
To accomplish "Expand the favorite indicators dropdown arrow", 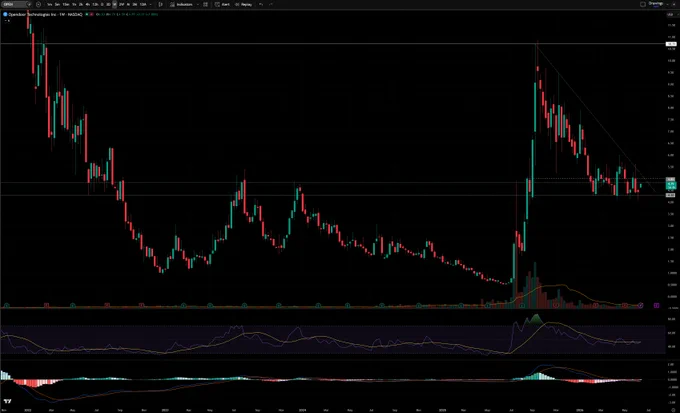I will coord(198,4).
